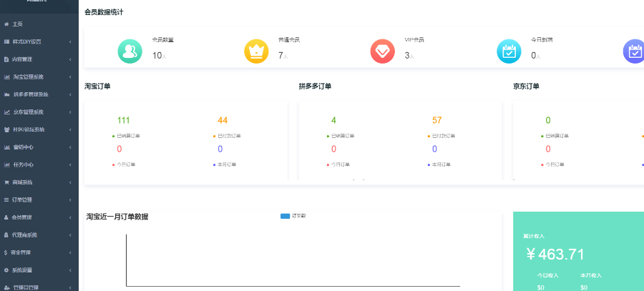
Task: Click the home icon beside 主页
Action: (x=6, y=24)
